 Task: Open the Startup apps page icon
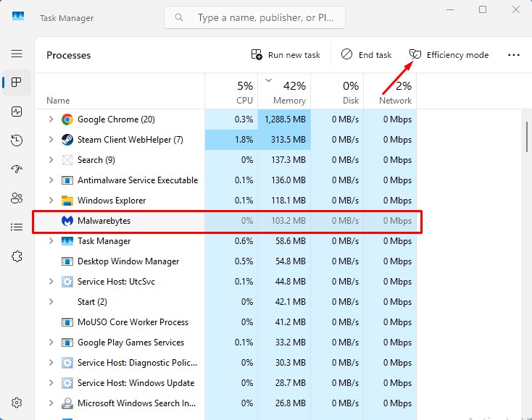(17, 169)
